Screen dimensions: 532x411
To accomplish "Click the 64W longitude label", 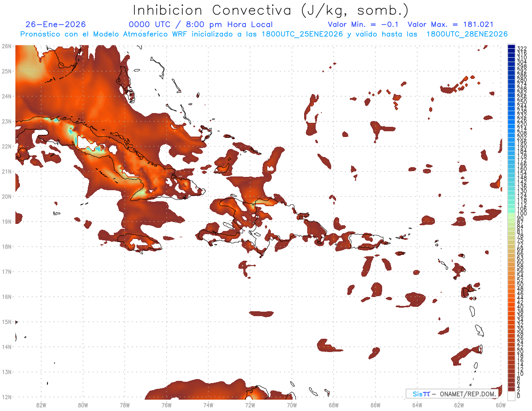I will click(417, 405).
